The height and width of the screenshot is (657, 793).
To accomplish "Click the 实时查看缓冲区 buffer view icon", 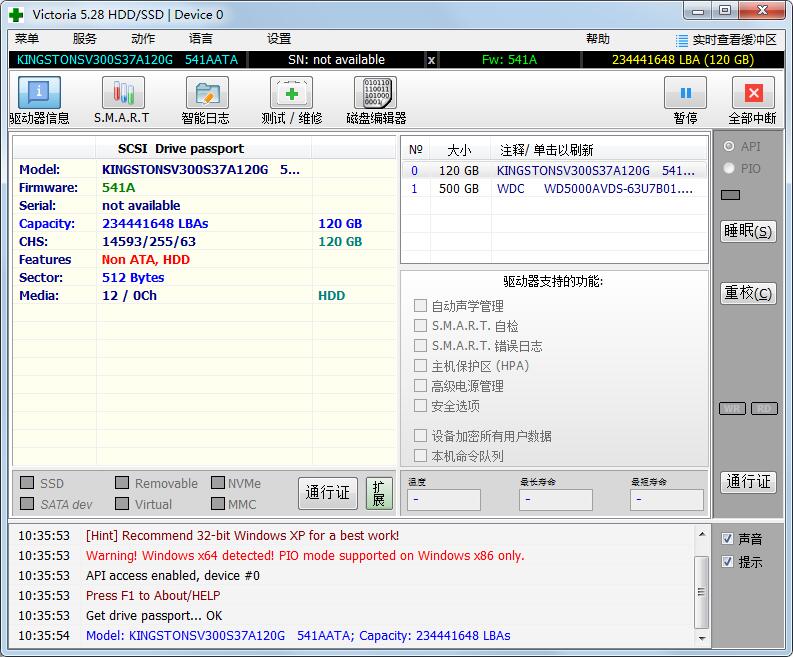I will (683, 40).
